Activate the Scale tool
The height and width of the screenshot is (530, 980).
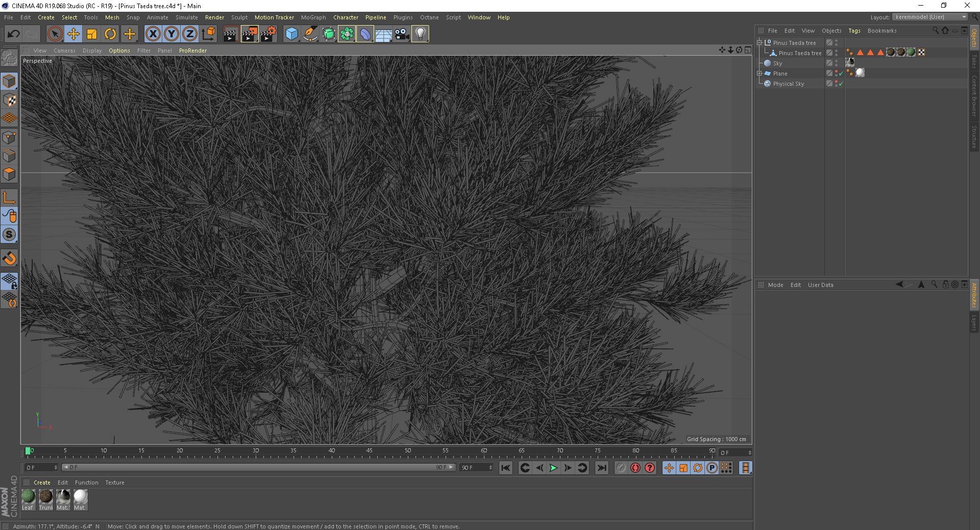click(92, 34)
